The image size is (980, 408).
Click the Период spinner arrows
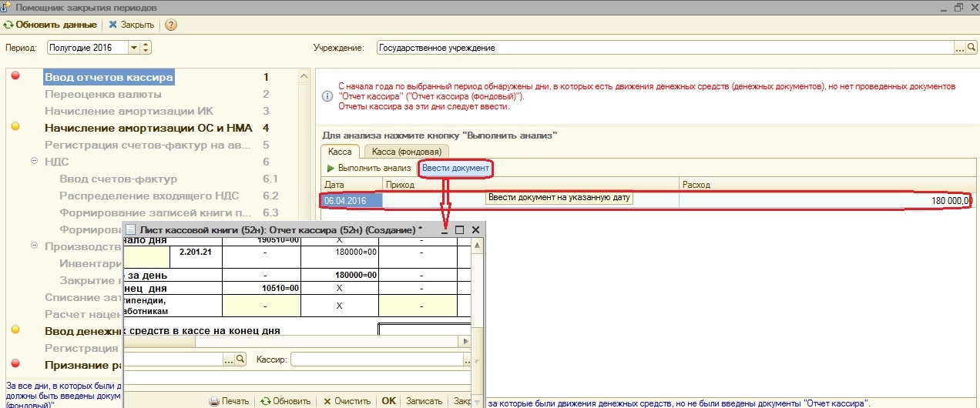(x=146, y=48)
